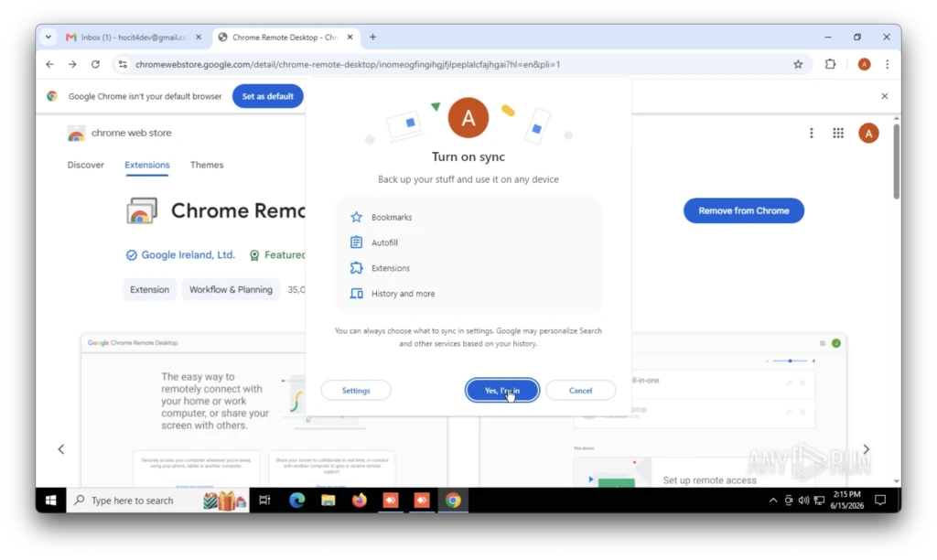Viewport: 937px width, 560px height.
Task: Open the volume control in tray
Action: point(803,501)
